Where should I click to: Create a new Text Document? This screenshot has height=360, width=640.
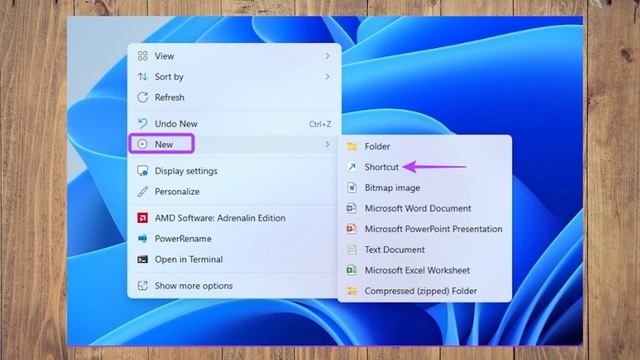pos(424,249)
